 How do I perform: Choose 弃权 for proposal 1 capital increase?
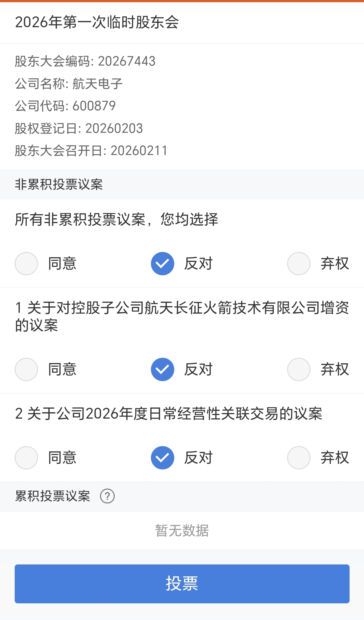click(299, 369)
